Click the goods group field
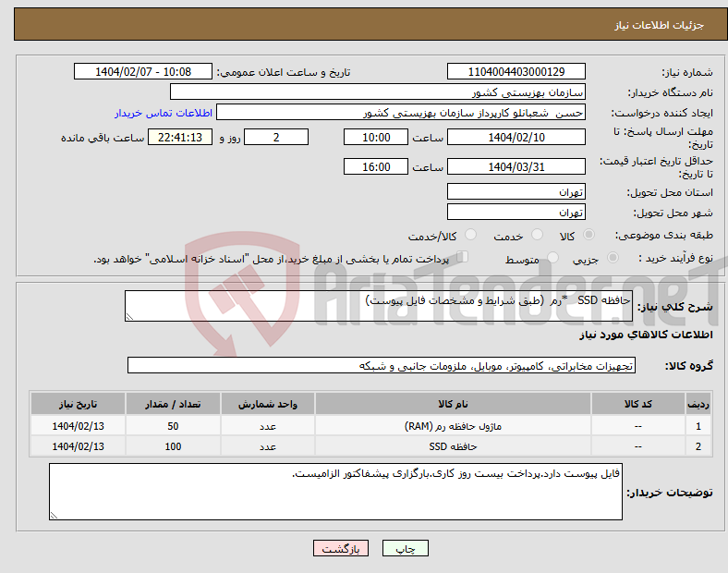728x573 pixels. (382, 365)
